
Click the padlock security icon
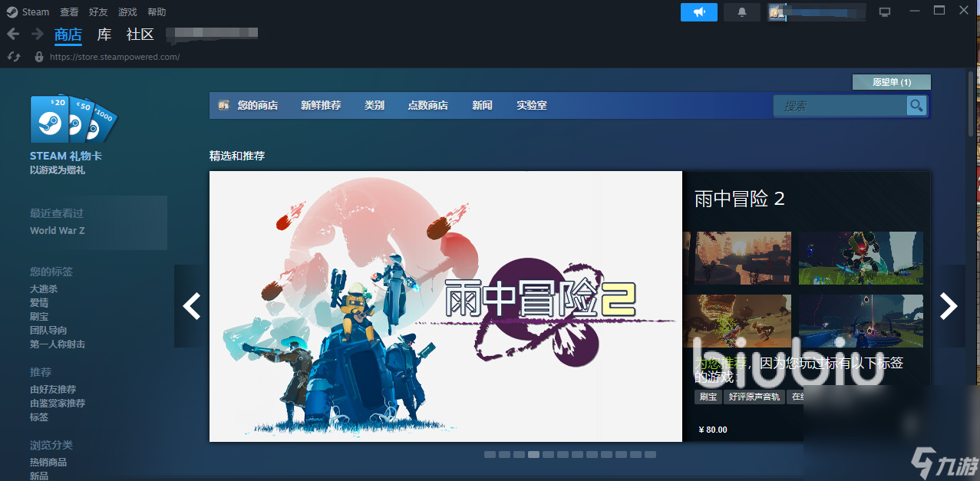(39, 57)
